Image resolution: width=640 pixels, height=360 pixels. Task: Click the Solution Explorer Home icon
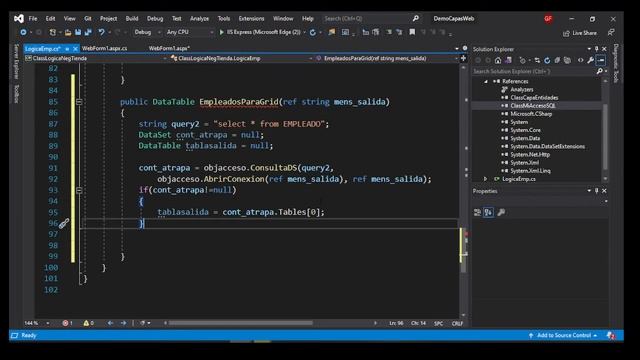click(x=498, y=60)
